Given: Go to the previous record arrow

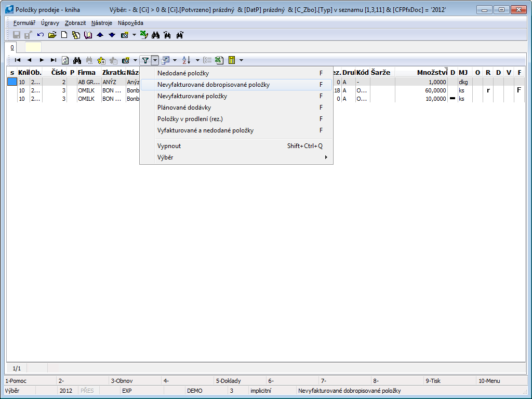Looking at the screenshot, I should (30, 60).
